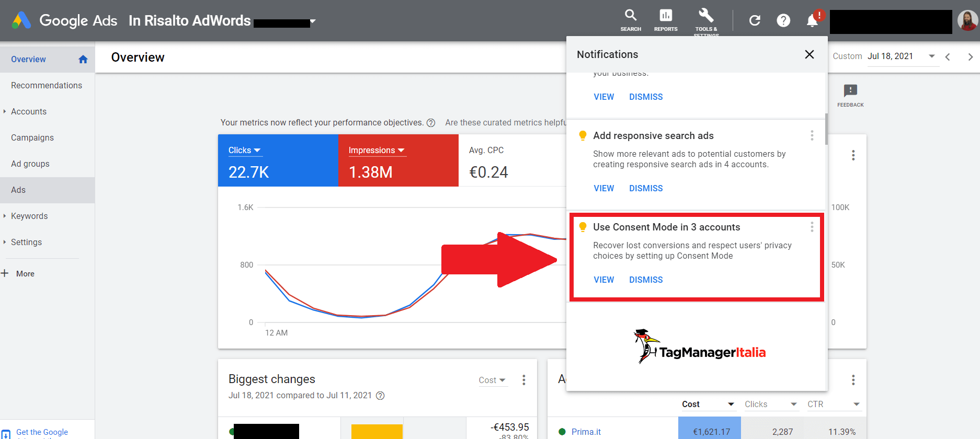
Task: Click the €1,621.17 cost cell
Action: click(x=710, y=428)
